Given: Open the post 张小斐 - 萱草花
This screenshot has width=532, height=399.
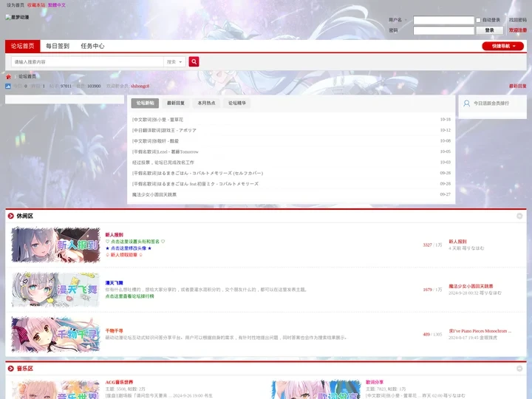Looking at the screenshot, I should [x=157, y=120].
